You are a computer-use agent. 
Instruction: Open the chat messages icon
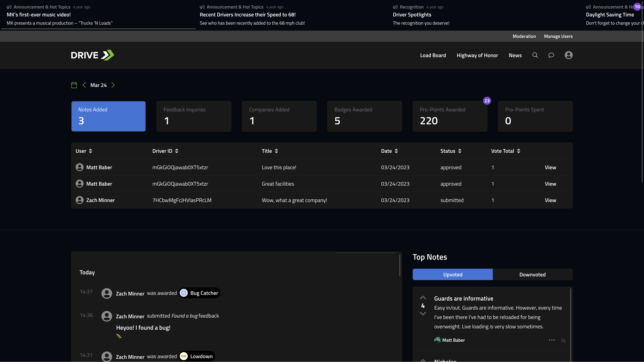click(551, 55)
